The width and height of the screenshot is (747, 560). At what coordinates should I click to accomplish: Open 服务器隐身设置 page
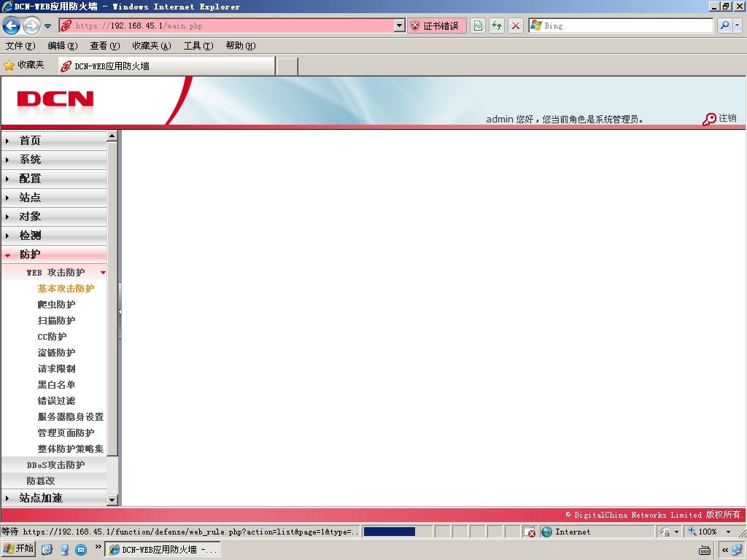pyautogui.click(x=71, y=416)
